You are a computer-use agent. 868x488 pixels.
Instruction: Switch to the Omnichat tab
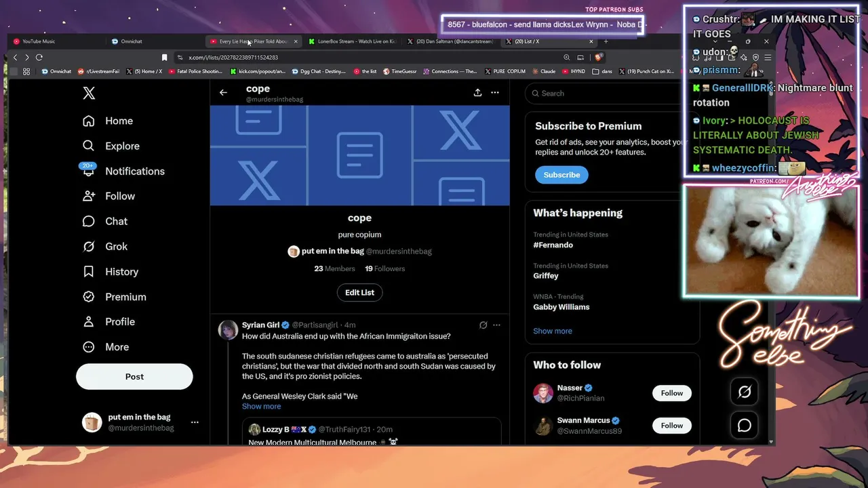[155, 41]
